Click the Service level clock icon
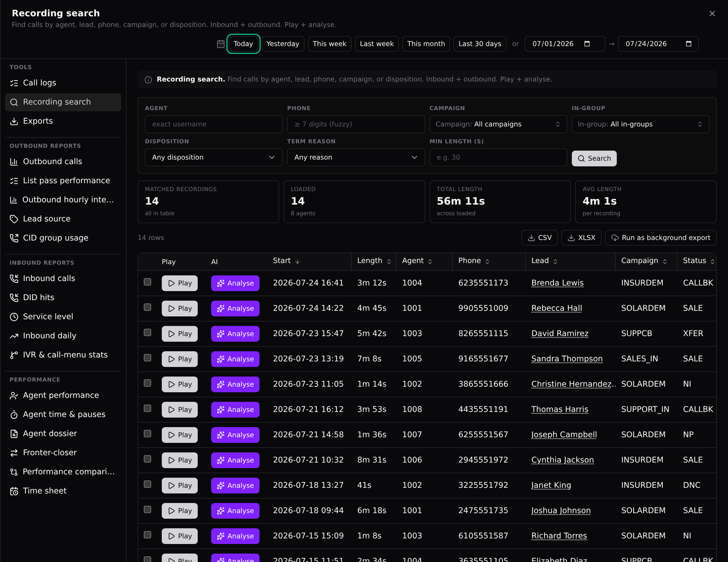728x562 pixels. tap(14, 317)
